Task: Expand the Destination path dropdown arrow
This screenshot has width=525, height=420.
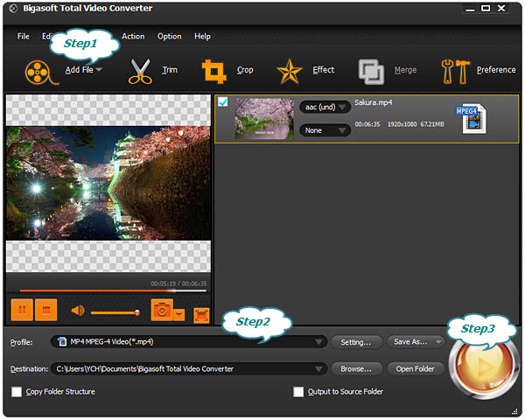Action: point(319,369)
